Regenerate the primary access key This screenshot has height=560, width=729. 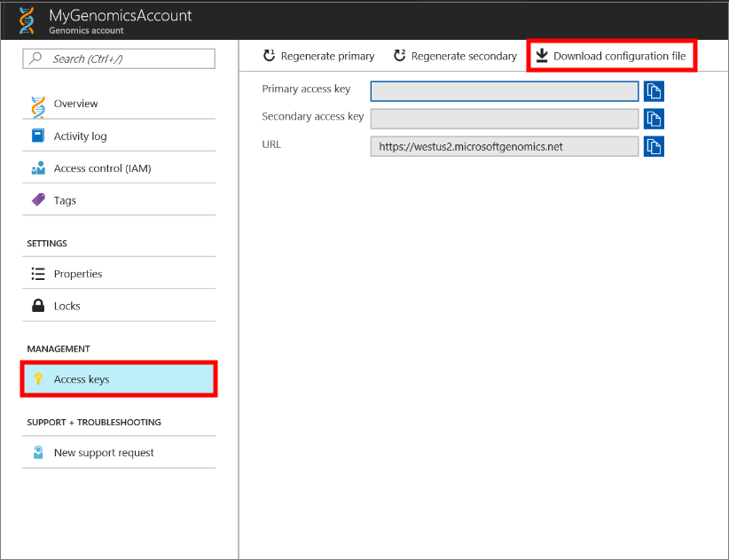tap(317, 55)
